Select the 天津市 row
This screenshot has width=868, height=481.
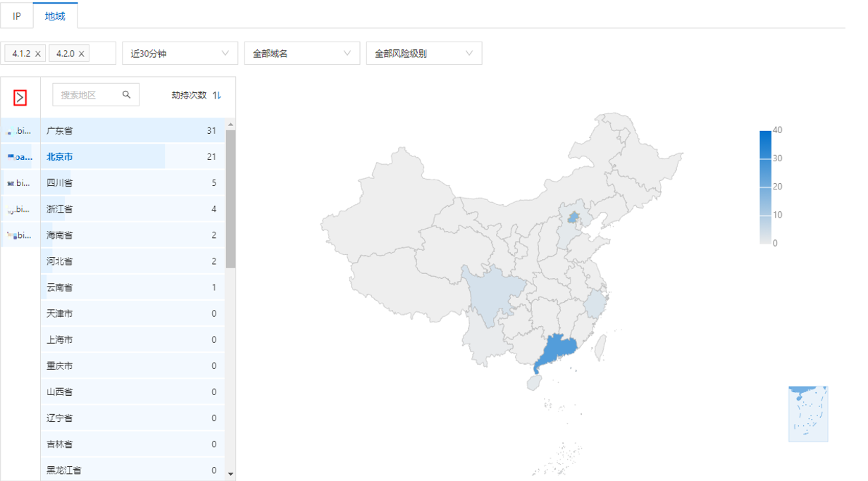click(133, 313)
